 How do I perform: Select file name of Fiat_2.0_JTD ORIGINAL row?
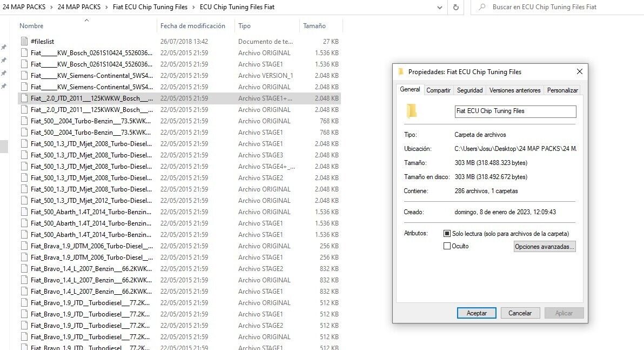click(x=92, y=110)
